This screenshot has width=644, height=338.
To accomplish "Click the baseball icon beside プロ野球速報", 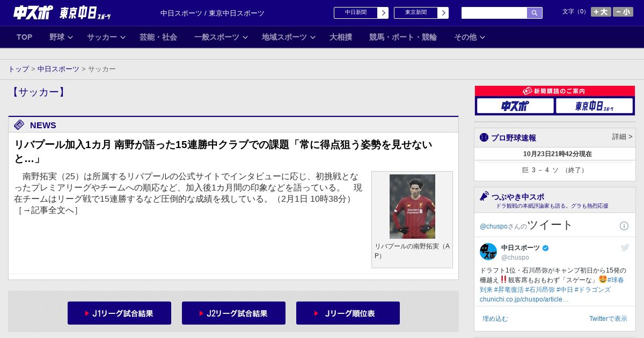I will (x=484, y=137).
